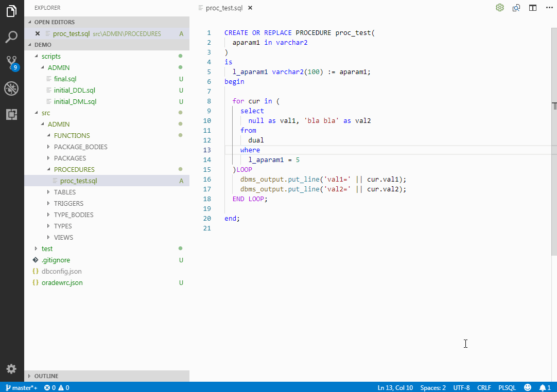Open the Debug view in activity bar
Screen dimensions: 557x392
[11, 88]
